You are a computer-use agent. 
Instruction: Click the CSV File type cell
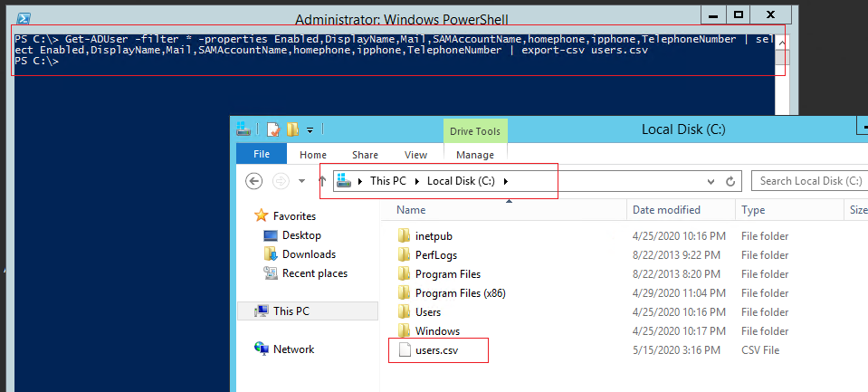(760, 350)
